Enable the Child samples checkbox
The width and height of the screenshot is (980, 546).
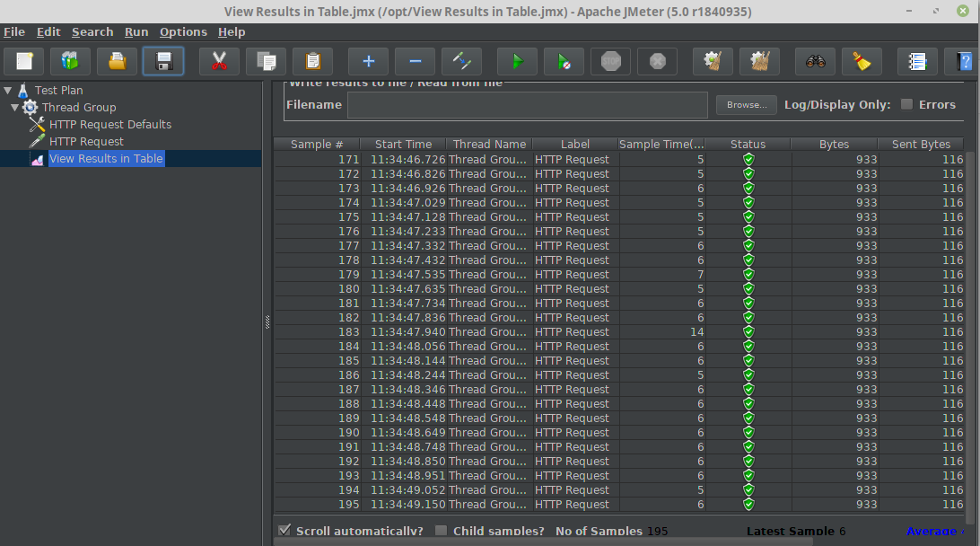(441, 531)
